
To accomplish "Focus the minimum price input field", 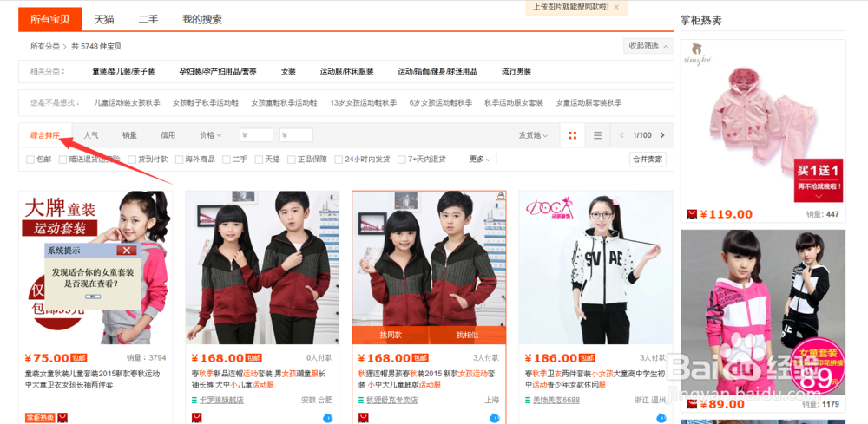I will [x=256, y=135].
